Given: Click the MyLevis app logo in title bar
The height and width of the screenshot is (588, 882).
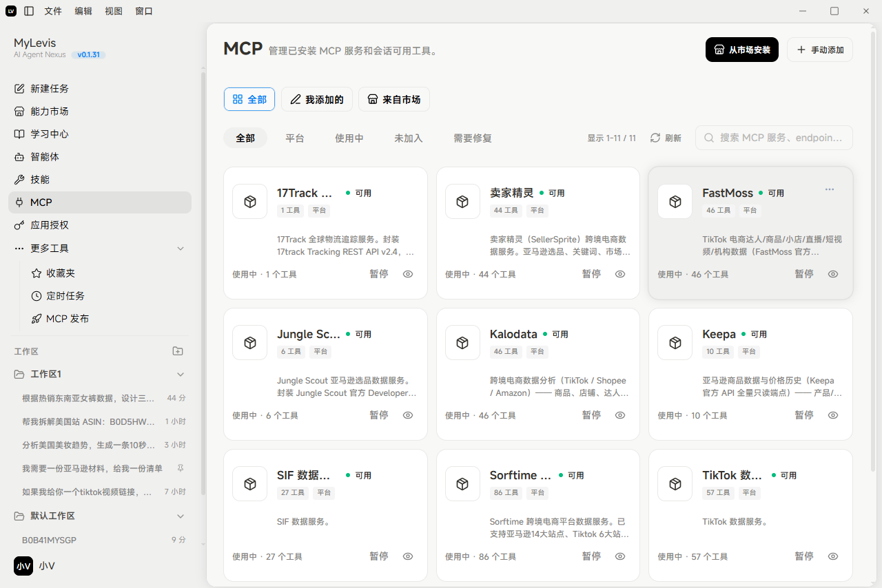Looking at the screenshot, I should [11, 11].
